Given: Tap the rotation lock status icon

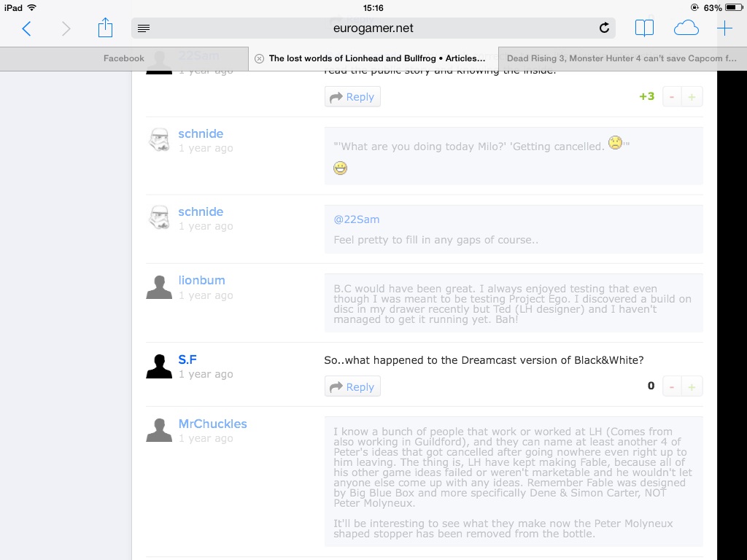Looking at the screenshot, I should 694,7.
